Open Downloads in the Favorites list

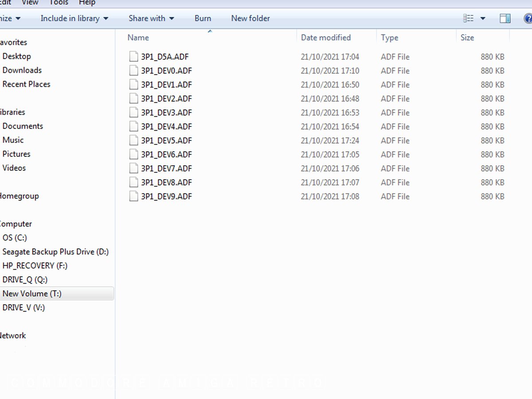22,70
